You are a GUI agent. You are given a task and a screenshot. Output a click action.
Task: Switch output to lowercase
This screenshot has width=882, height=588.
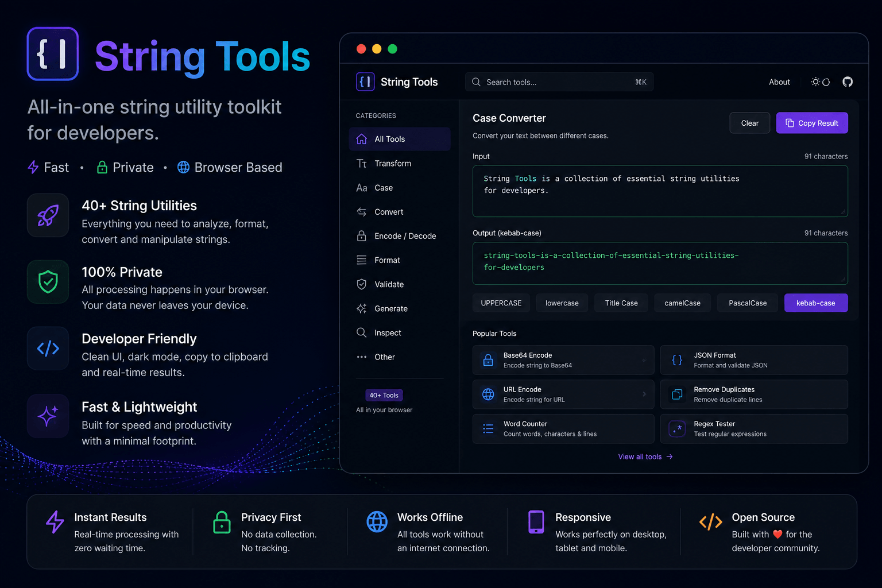[x=562, y=303]
